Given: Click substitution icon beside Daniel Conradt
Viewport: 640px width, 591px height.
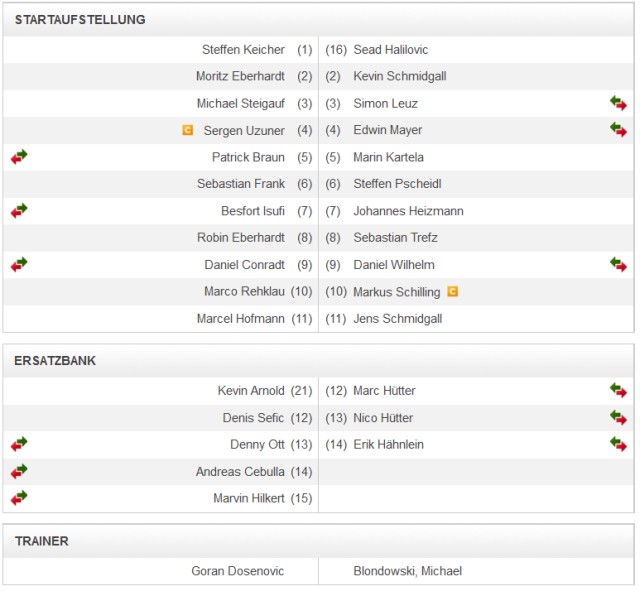Looking at the screenshot, I should point(19,264).
